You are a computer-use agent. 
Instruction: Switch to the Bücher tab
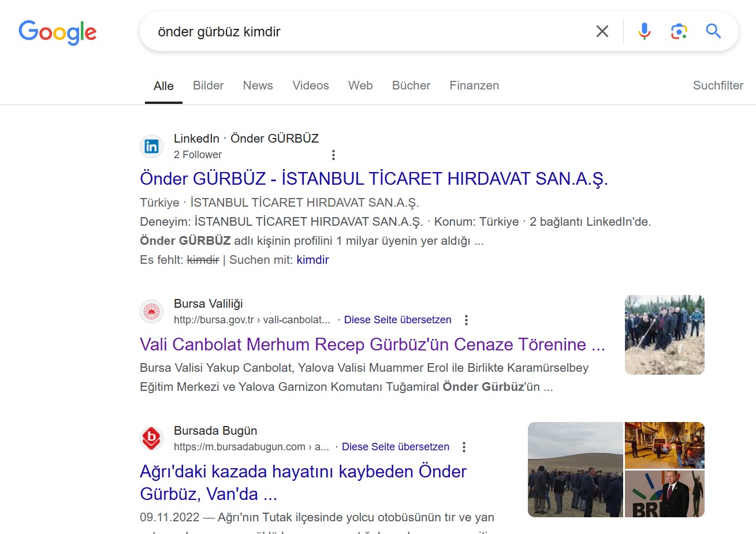click(411, 85)
